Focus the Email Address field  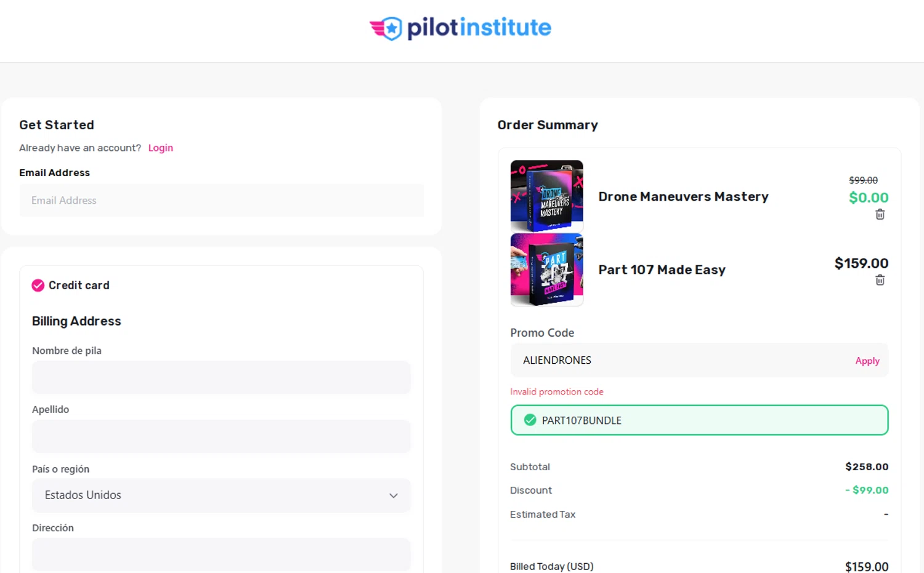(x=221, y=200)
